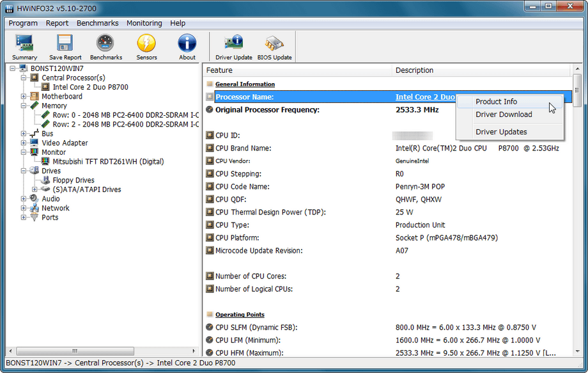588x373 pixels.
Task: Click the BIOS Update chip icon
Action: (x=274, y=43)
